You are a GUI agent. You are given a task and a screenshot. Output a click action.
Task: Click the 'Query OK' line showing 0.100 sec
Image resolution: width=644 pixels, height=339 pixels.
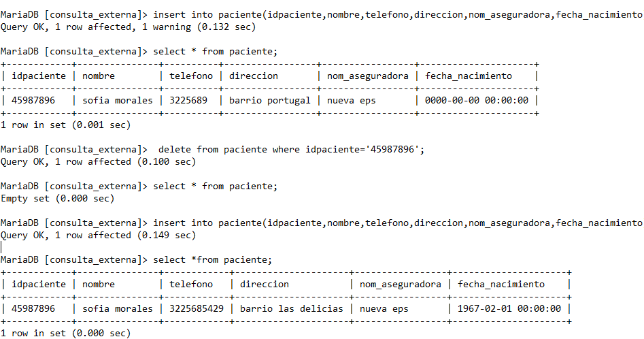(x=98, y=162)
